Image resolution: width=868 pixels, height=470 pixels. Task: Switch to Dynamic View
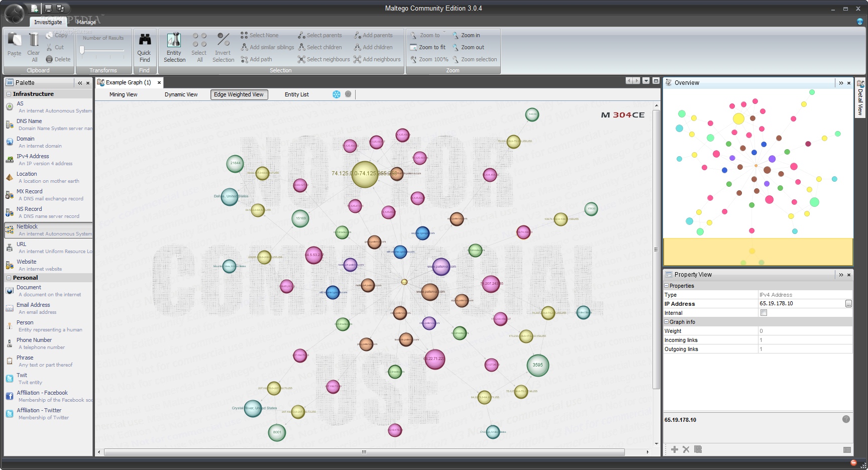pyautogui.click(x=181, y=94)
